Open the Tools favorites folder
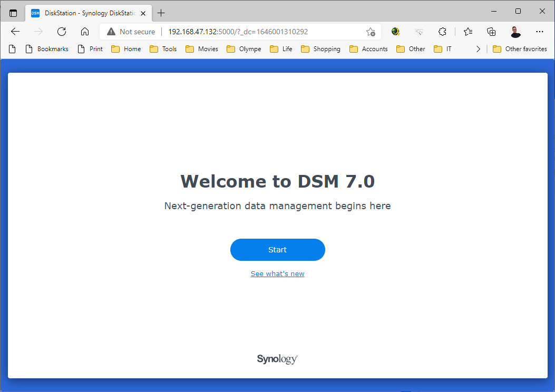The height and width of the screenshot is (392, 555). (x=163, y=49)
